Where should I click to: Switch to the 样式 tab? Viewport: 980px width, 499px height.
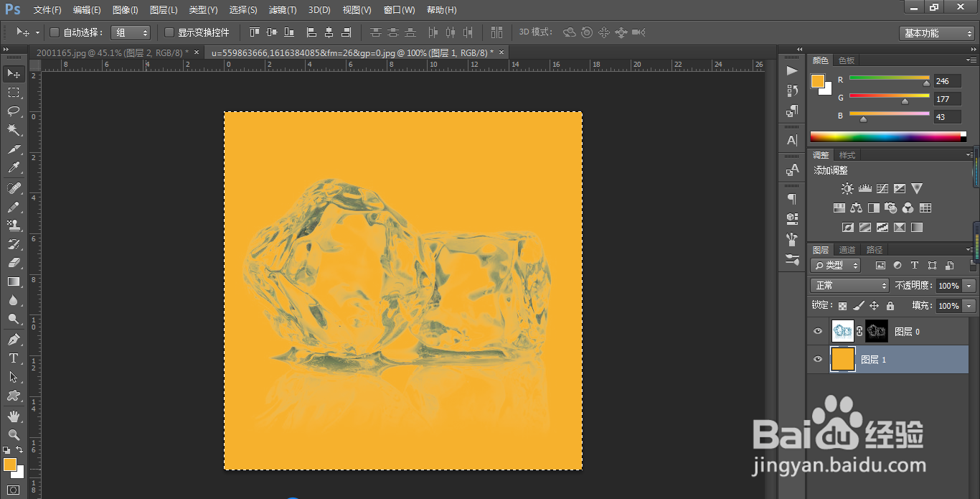pyautogui.click(x=847, y=155)
